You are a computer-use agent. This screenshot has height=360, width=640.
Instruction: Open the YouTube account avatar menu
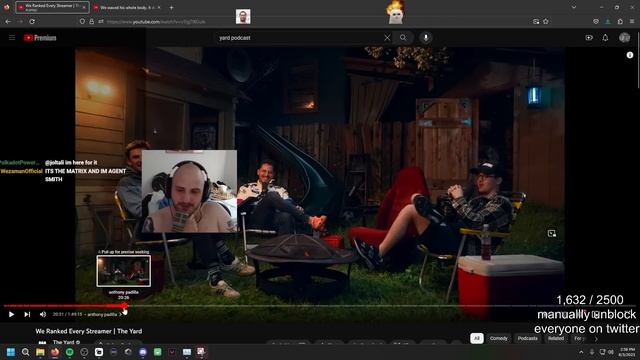(x=624, y=38)
